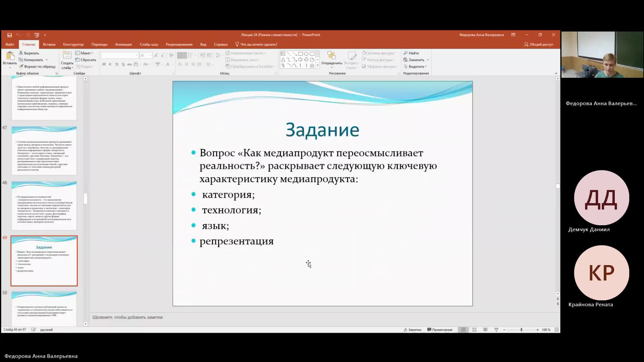Click notes field 'Щелкните, чтобы добавить заметки'
Image resolution: width=644 pixels, height=362 pixels.
127,317
